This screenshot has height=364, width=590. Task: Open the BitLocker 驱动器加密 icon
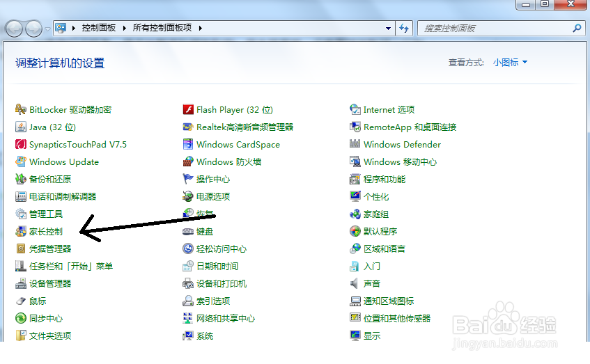point(20,109)
